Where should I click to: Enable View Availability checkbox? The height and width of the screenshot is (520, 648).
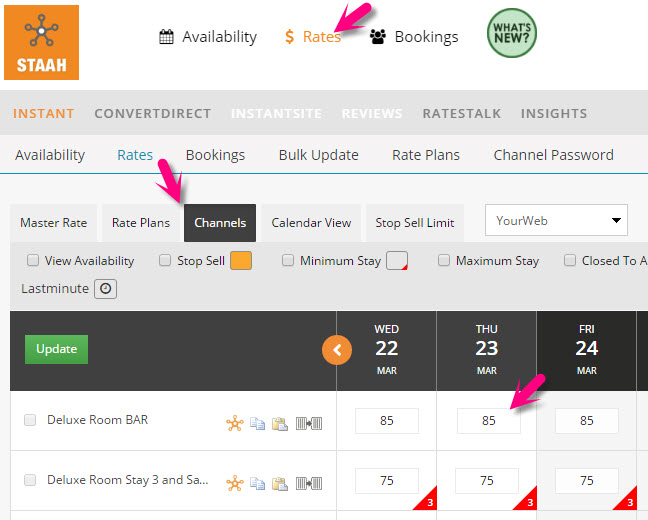33,260
